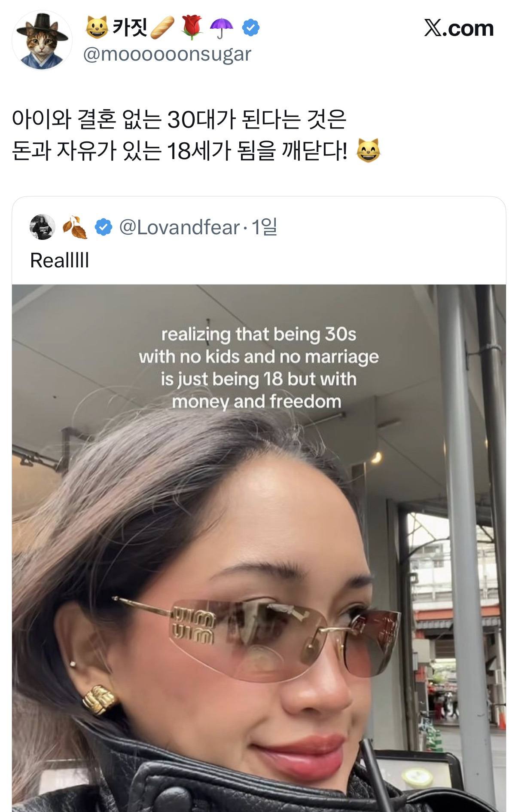Click the quoted text Realllll
The height and width of the screenshot is (812, 518).
point(60,260)
